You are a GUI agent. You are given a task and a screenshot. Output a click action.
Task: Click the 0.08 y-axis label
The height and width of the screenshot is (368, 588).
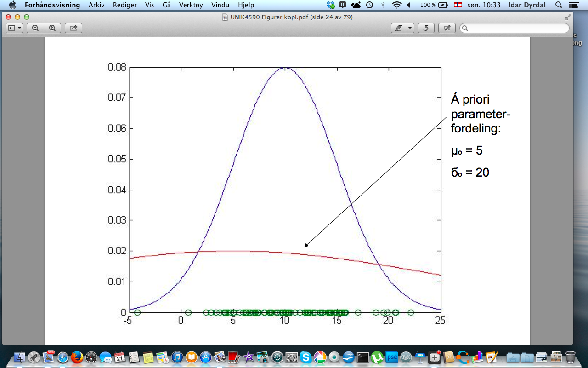point(117,67)
